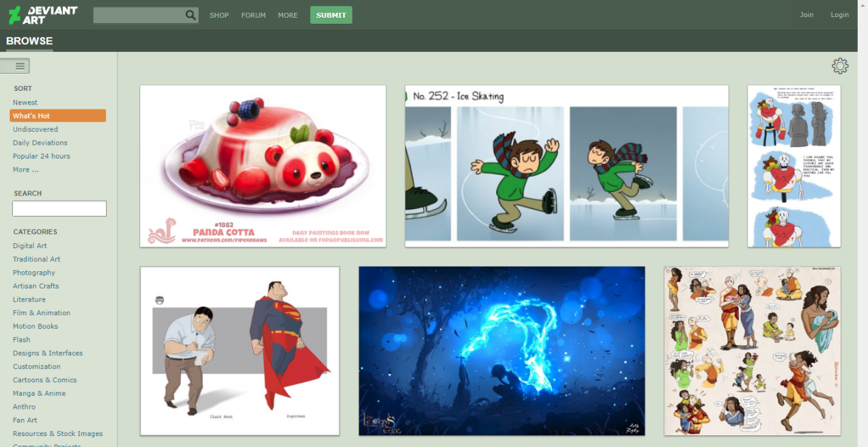Open the No. 252 Ice Skating comic
Screen dimensions: 868x447
coord(567,166)
